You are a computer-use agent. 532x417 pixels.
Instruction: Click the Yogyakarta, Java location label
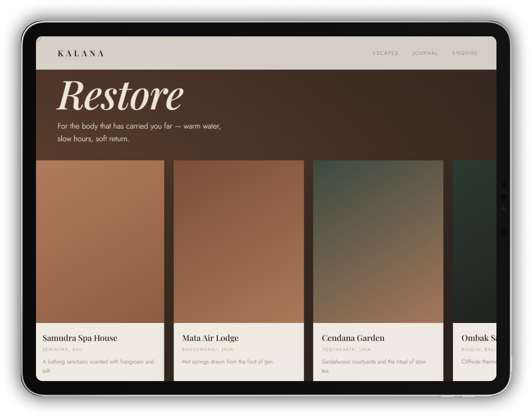pos(346,349)
